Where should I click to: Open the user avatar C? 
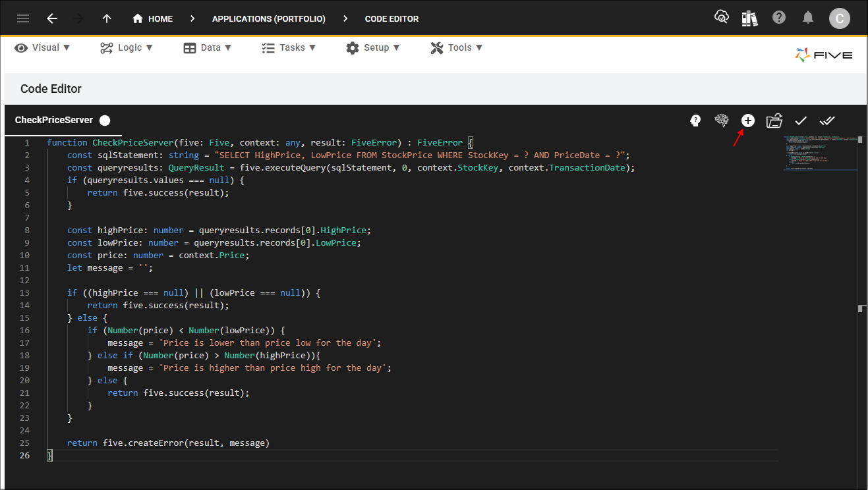(840, 18)
